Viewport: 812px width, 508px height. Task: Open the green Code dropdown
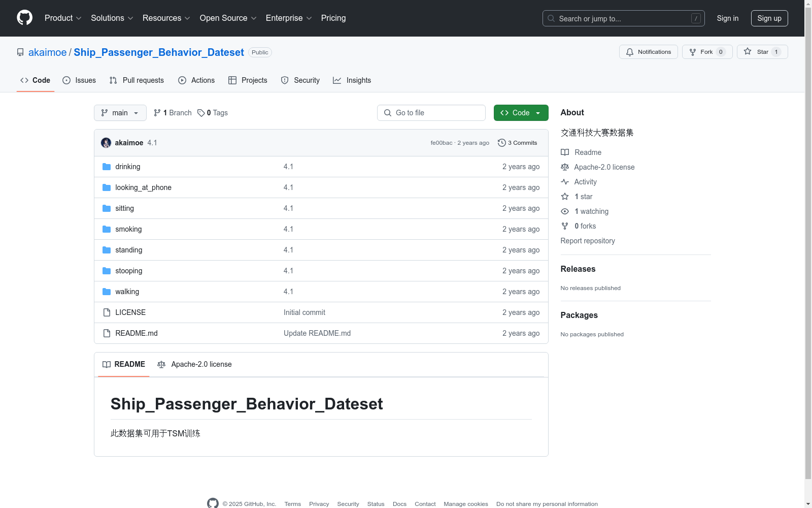[521, 113]
